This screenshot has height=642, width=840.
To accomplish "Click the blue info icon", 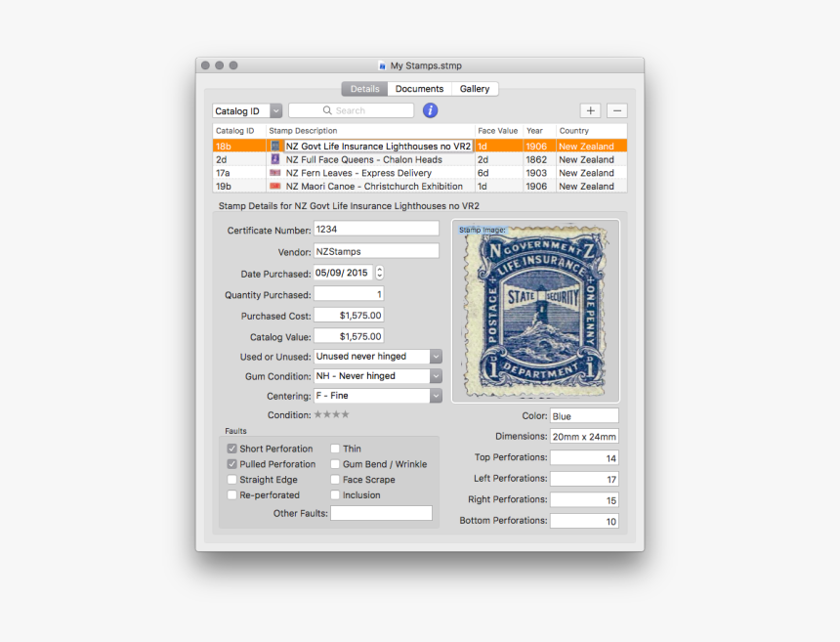I will tap(430, 110).
